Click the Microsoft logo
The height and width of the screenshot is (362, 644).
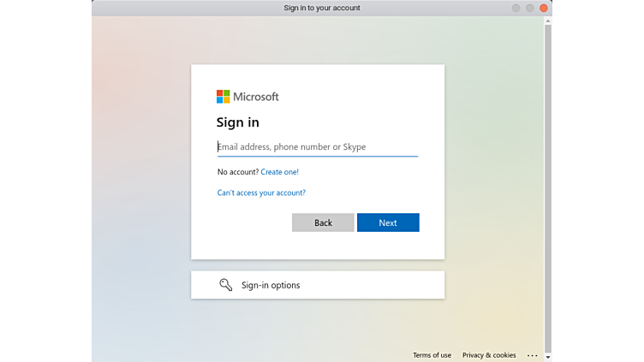tap(247, 97)
